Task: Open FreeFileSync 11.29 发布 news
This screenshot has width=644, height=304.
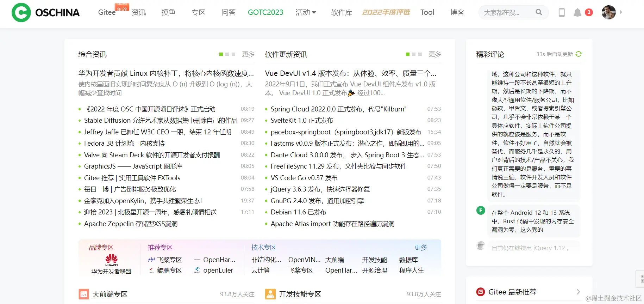Action: point(339,166)
